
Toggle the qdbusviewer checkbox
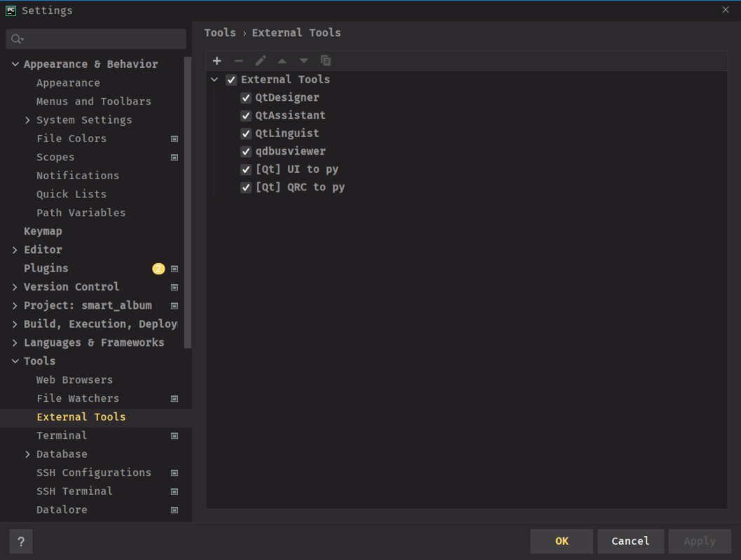click(246, 152)
